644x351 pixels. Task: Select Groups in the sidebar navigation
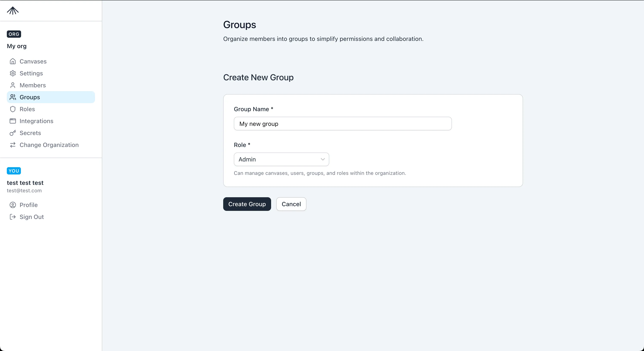pyautogui.click(x=30, y=97)
